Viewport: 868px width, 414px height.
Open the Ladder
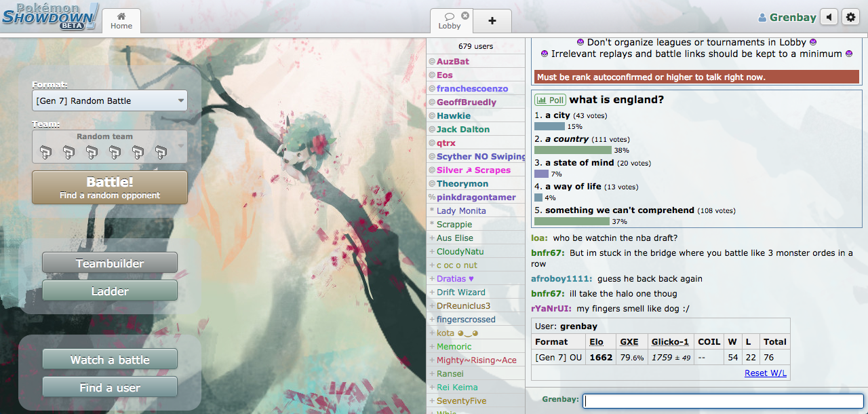pyautogui.click(x=110, y=291)
